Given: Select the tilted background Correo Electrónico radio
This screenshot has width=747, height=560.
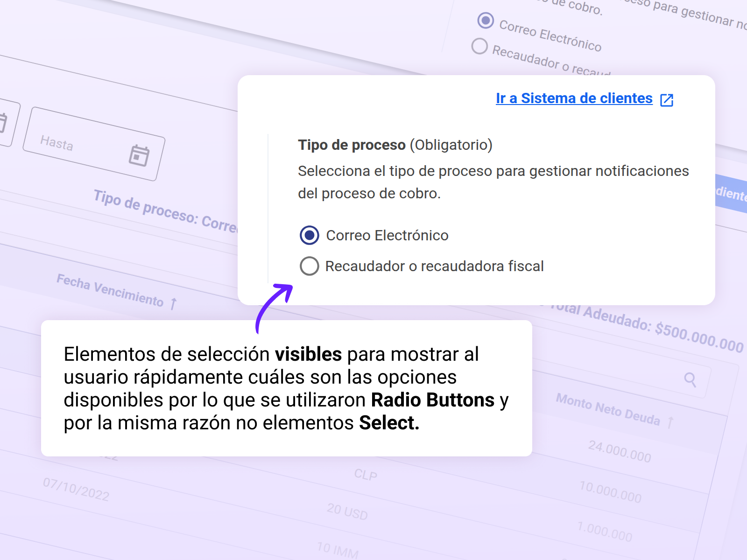Looking at the screenshot, I should coord(486,21).
